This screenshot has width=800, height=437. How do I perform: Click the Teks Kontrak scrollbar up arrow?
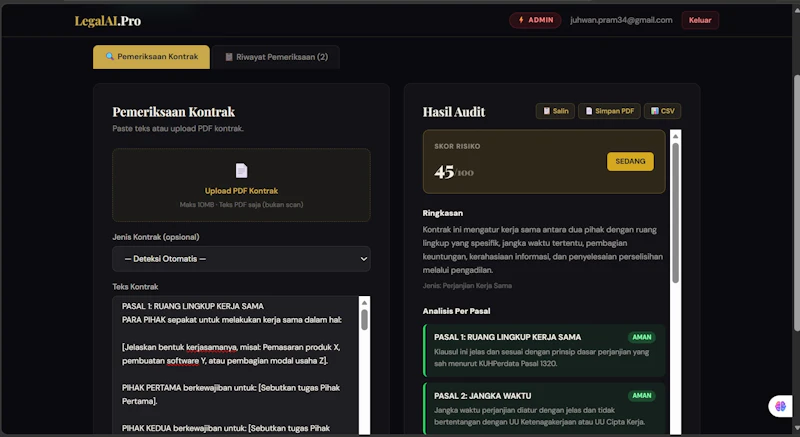[364, 302]
